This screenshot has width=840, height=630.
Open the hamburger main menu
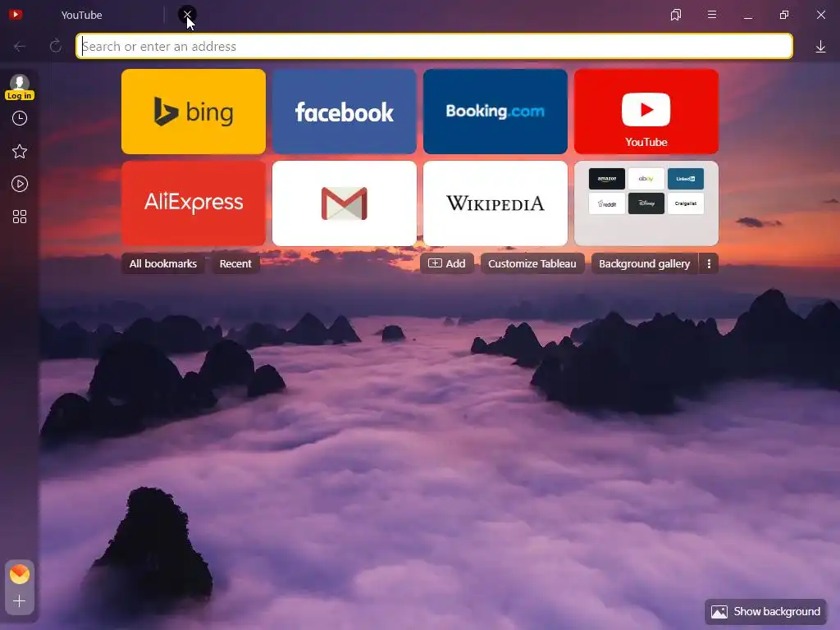712,15
